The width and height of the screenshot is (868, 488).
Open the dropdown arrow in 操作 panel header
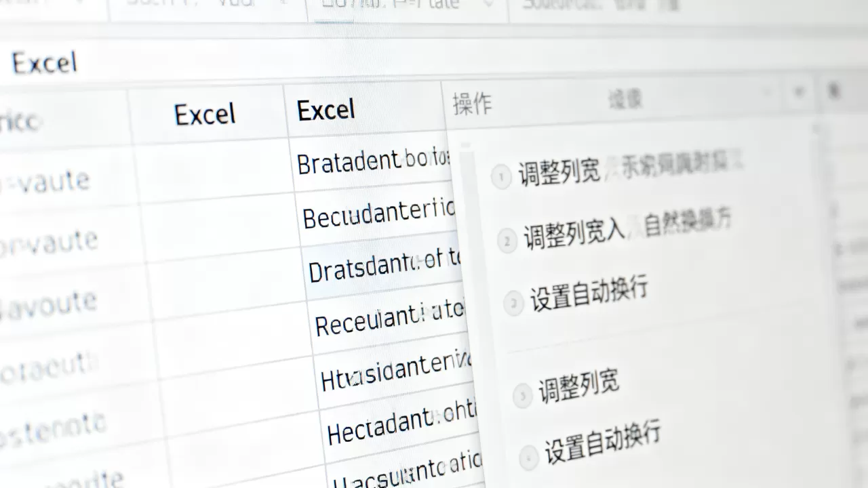click(x=798, y=91)
